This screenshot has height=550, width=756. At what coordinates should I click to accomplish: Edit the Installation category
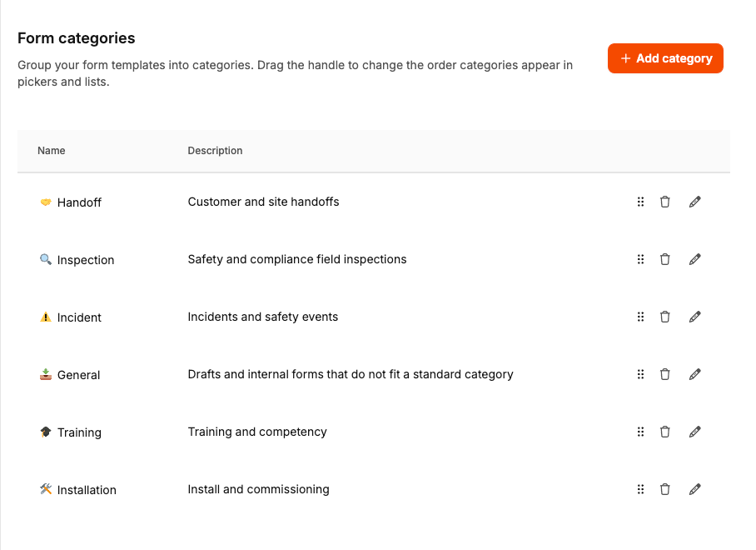coord(695,489)
